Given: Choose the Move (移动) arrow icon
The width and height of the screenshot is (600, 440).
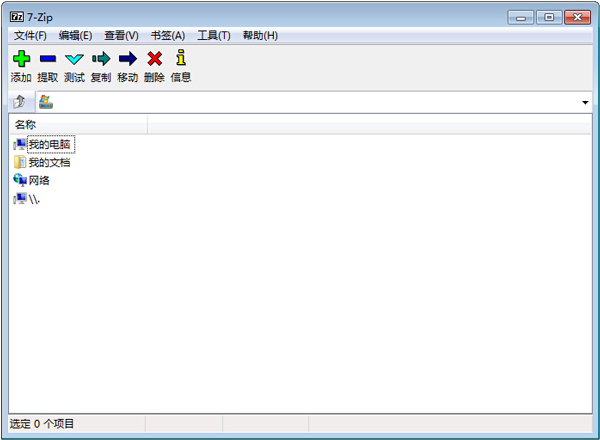Looking at the screenshot, I should (128, 59).
